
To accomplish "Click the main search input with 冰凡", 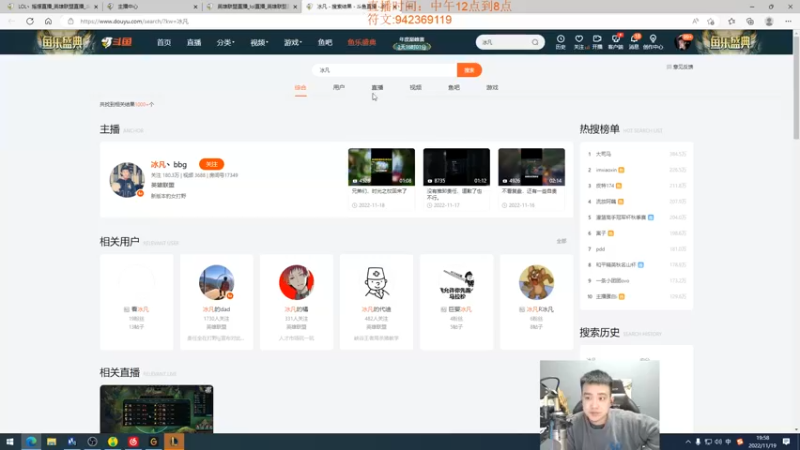I will point(385,70).
